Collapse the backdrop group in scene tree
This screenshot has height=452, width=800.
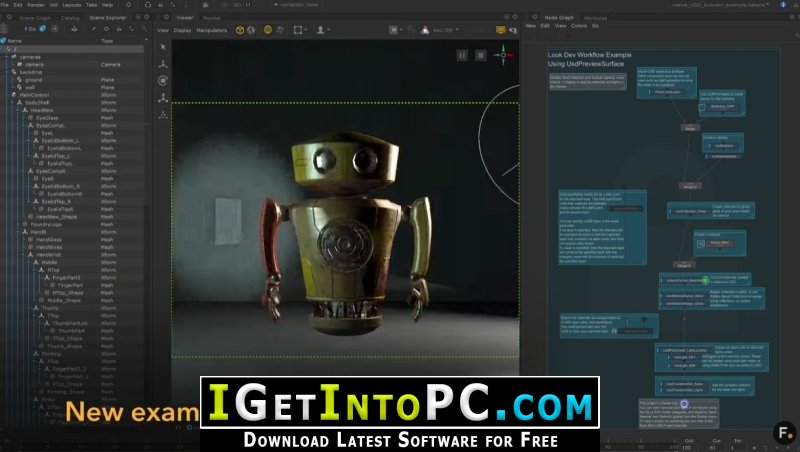(8, 72)
